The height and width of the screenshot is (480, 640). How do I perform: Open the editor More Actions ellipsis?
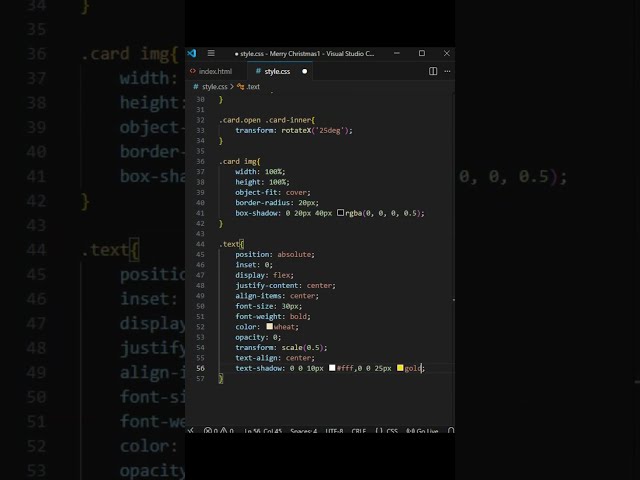447,71
